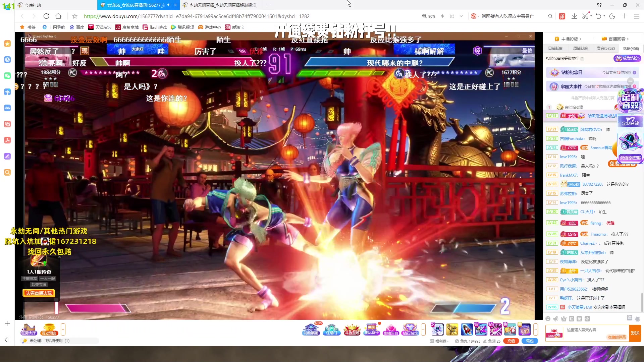Select the 贵宾(5752) tab
Image resolution: width=644 pixels, height=362 pixels.
[x=605, y=48]
